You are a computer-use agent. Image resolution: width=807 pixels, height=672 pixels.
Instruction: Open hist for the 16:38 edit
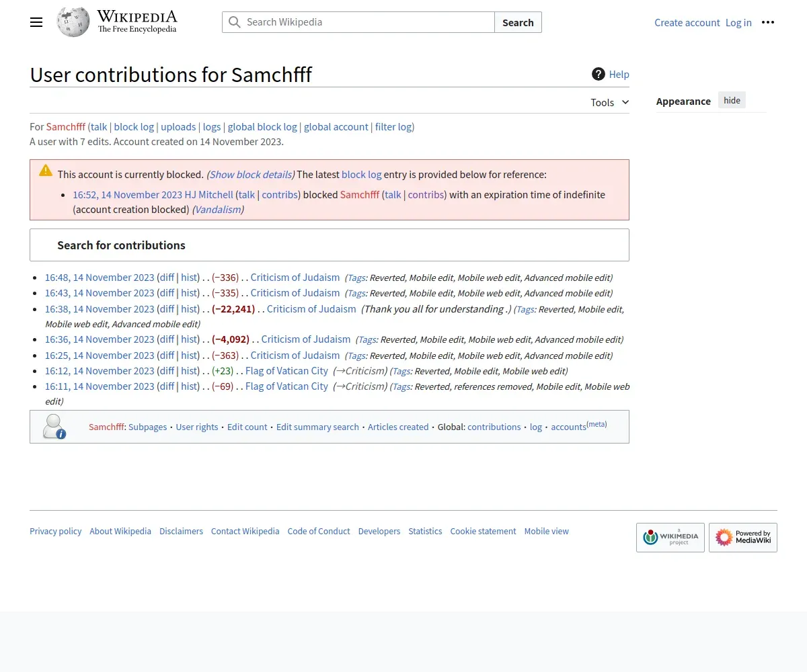click(x=189, y=308)
